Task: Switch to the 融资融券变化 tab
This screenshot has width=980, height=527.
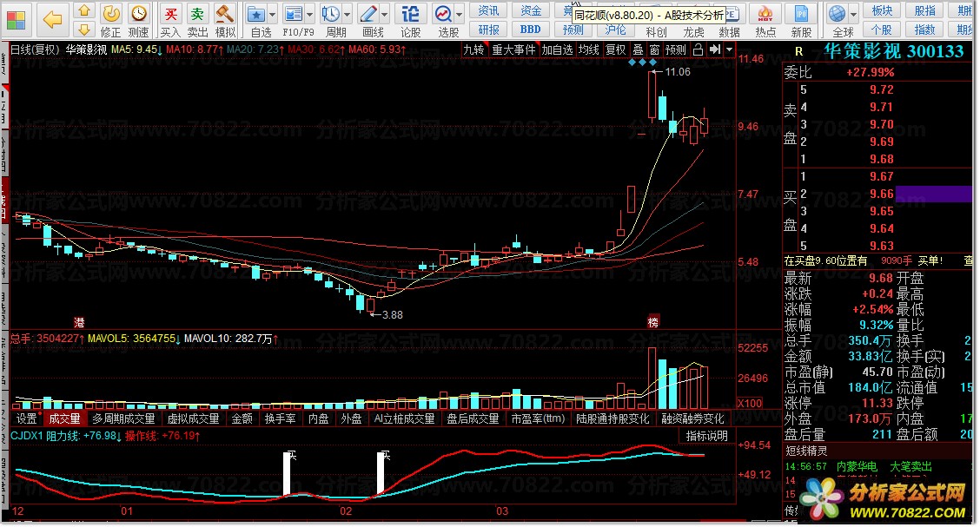Action: pyautogui.click(x=693, y=418)
